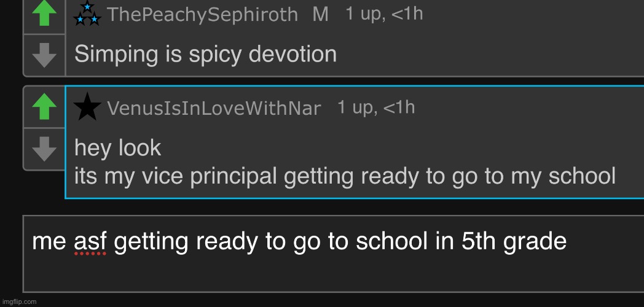Click the "its my vice principal" comment line
The image size is (644, 307).
click(344, 176)
